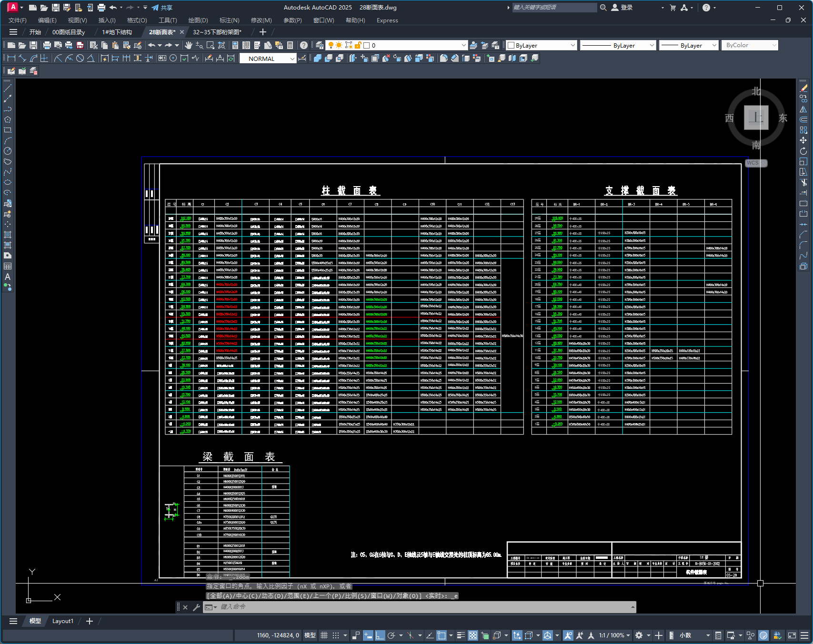Add a new drawing tab with plus
The height and width of the screenshot is (644, 813).
(262, 32)
